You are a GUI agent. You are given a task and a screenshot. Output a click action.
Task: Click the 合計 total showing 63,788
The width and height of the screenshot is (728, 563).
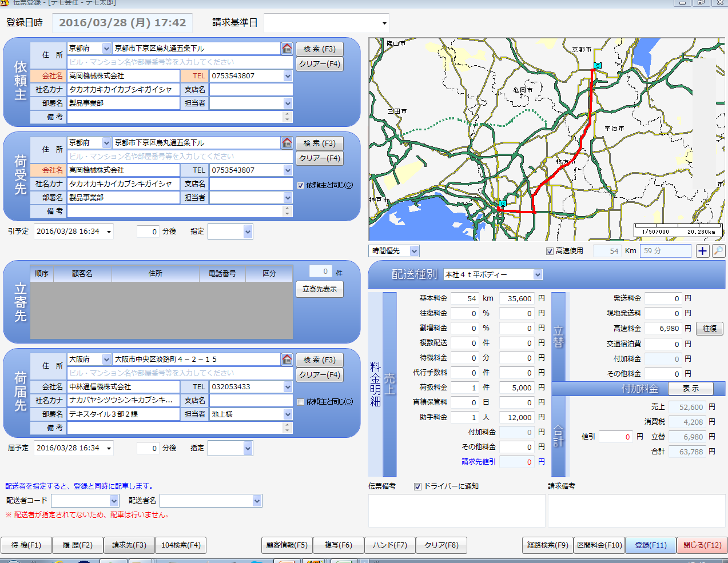[688, 452]
